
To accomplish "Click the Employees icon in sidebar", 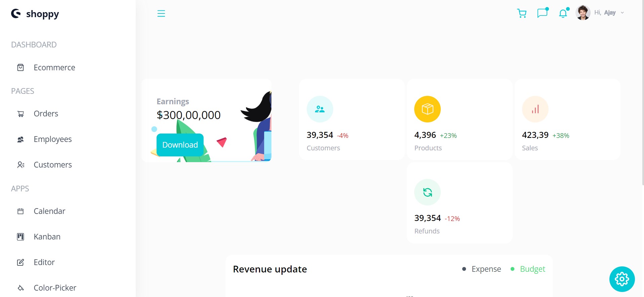I will tap(20, 139).
